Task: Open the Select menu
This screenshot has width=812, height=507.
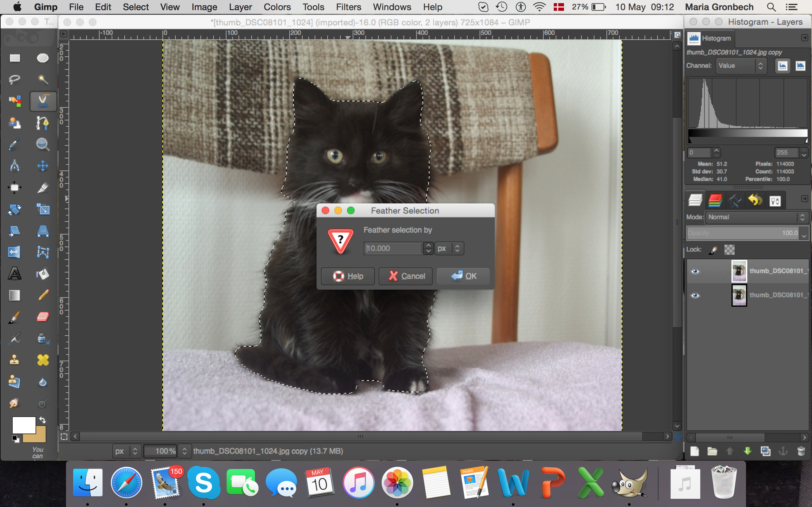Action: coord(135,7)
